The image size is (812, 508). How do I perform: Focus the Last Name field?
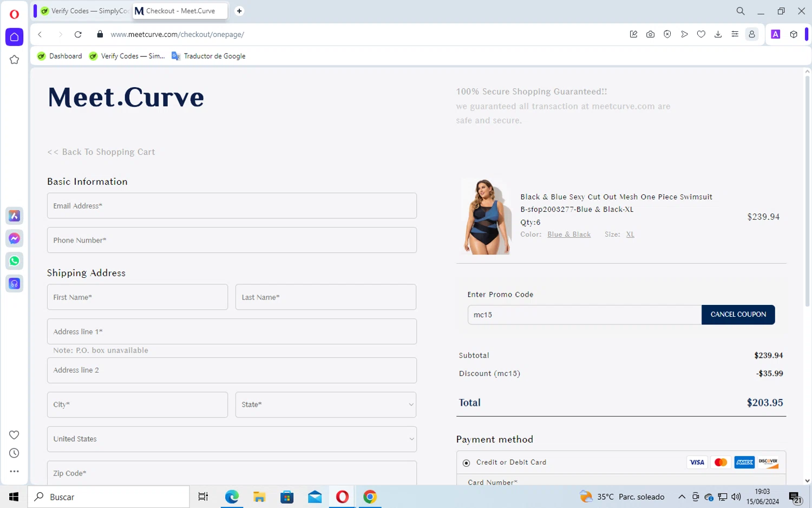326,297
